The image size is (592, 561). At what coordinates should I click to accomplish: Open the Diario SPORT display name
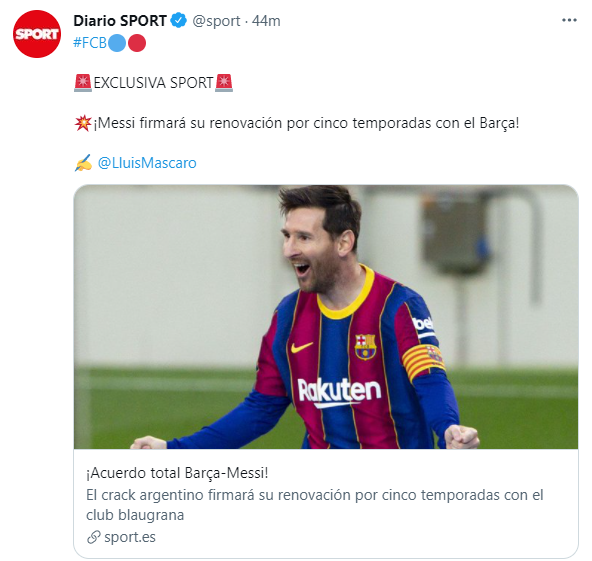pos(120,21)
